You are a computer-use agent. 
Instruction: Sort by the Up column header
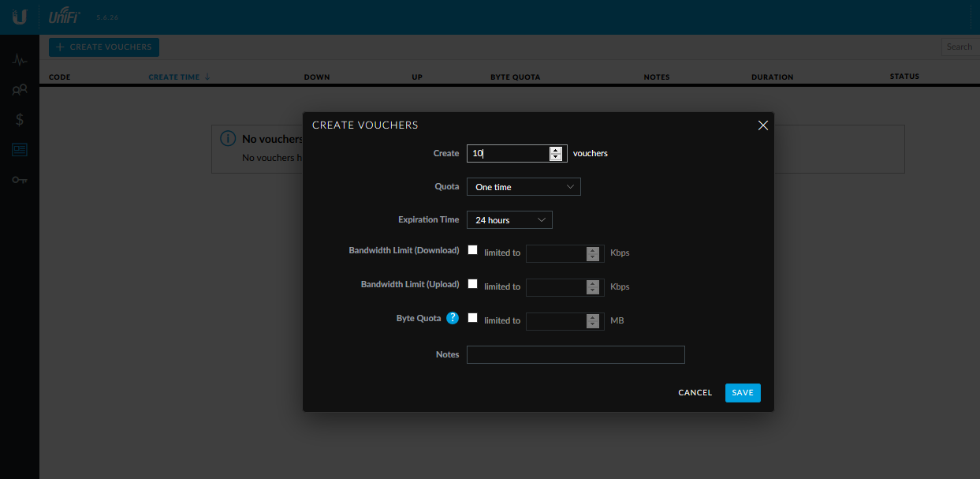click(x=417, y=77)
